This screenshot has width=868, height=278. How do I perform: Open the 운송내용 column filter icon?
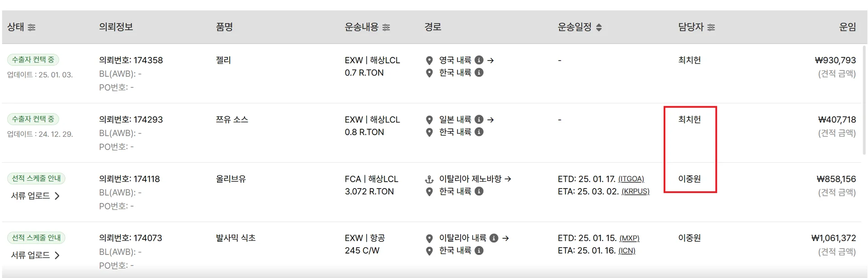tap(386, 28)
